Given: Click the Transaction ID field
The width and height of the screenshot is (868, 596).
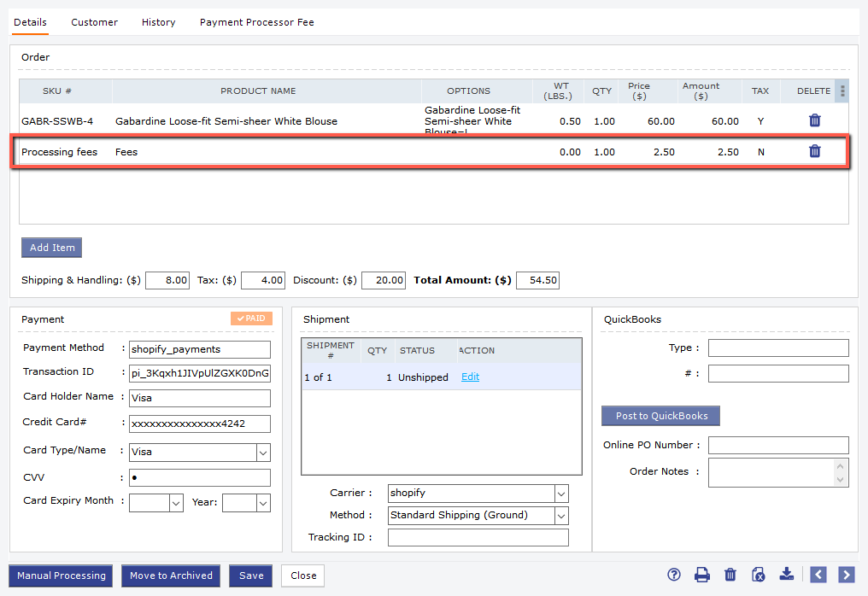Looking at the screenshot, I should coord(200,373).
